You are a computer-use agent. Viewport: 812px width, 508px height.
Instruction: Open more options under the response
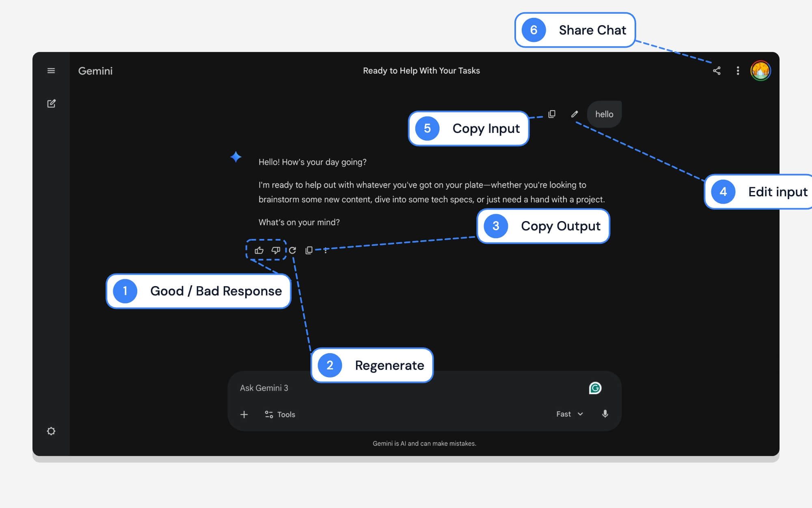325,250
